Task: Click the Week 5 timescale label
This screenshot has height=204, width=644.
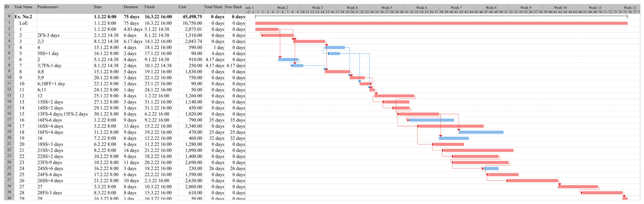Action: 387,8
